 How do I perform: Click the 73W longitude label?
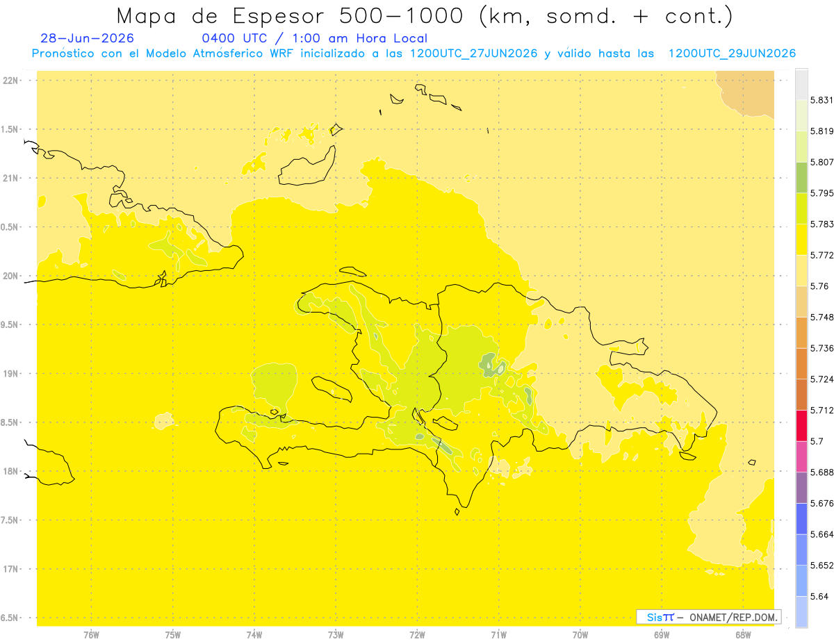(336, 635)
